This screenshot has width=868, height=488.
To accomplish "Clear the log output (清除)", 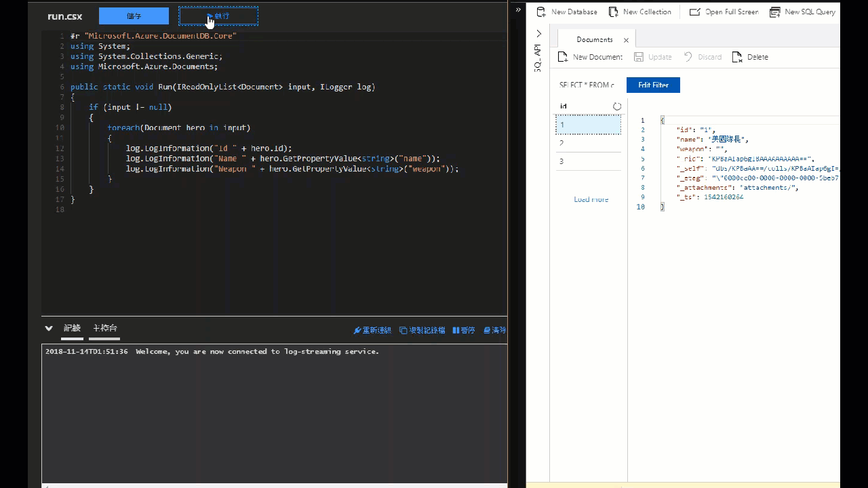I will coord(495,330).
